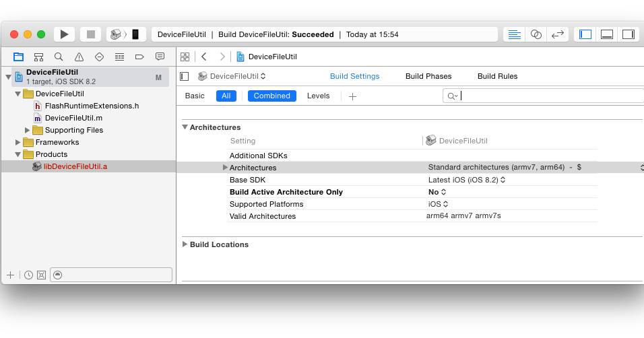
Task: Open the Breakpoint navigator
Action: click(139, 57)
